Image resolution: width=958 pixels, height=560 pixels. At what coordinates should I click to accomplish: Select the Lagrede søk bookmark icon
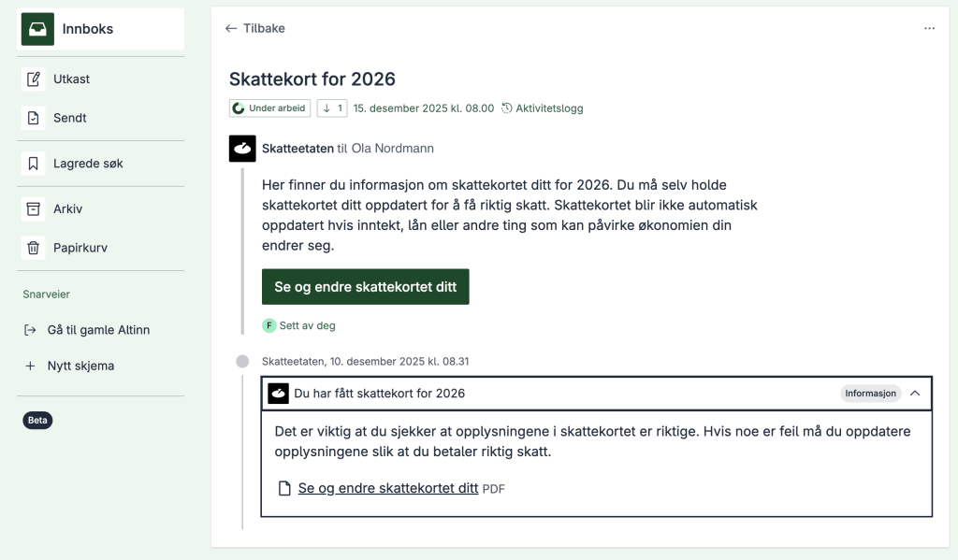point(32,163)
